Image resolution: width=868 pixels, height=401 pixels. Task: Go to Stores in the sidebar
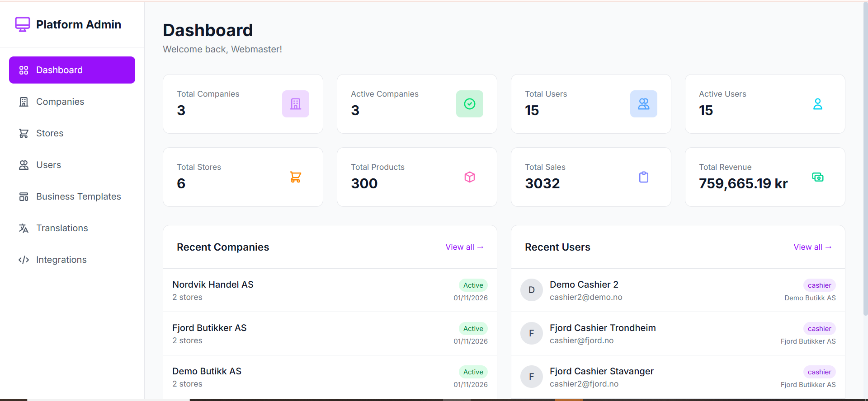pyautogui.click(x=50, y=133)
